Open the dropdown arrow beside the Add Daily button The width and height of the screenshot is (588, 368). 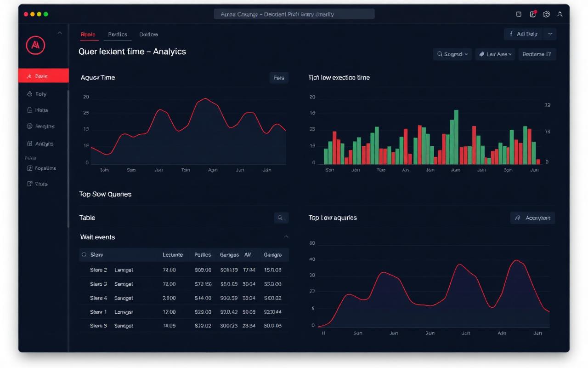click(x=549, y=34)
